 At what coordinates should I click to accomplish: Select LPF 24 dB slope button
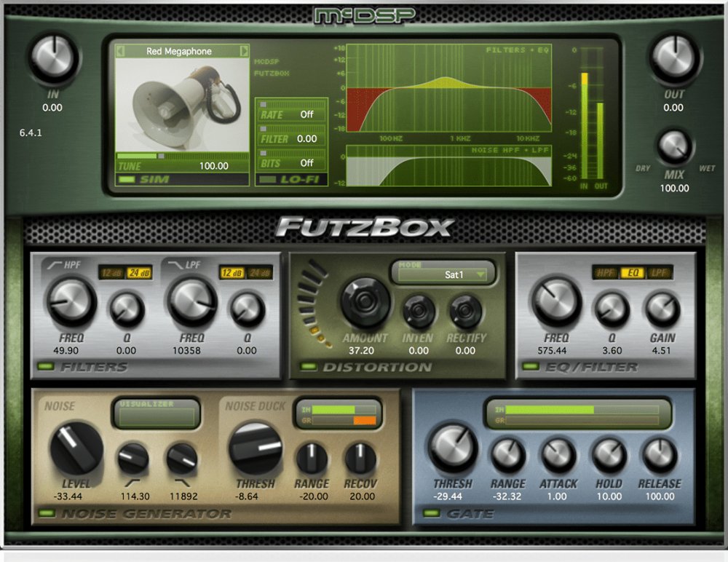tap(260, 273)
